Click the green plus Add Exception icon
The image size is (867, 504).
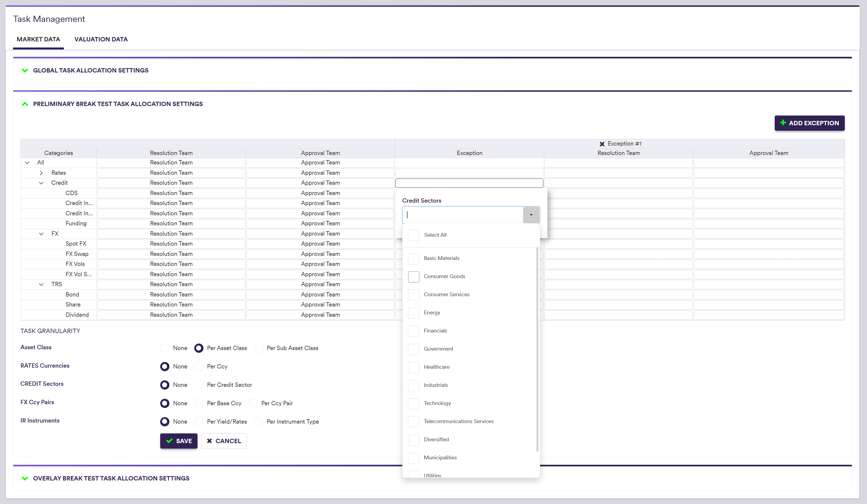pyautogui.click(x=783, y=123)
